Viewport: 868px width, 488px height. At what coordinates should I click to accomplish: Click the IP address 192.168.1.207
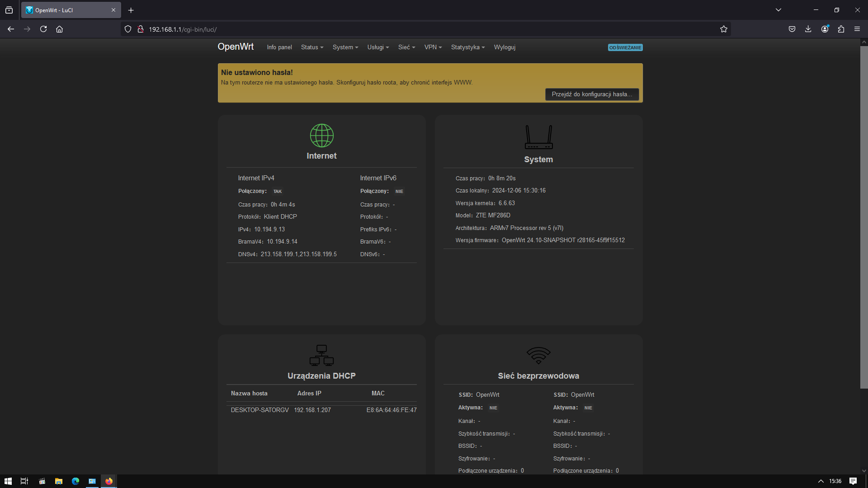tap(312, 410)
